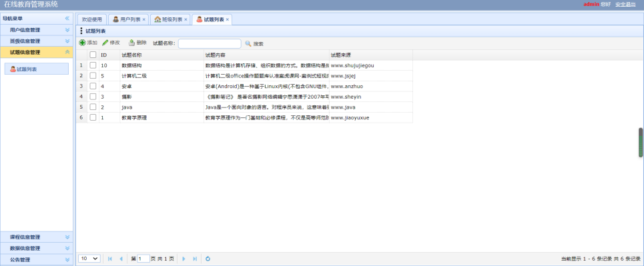This screenshot has height=266, width=644.
Task: Click the green add (添加) icon
Action: [83, 43]
